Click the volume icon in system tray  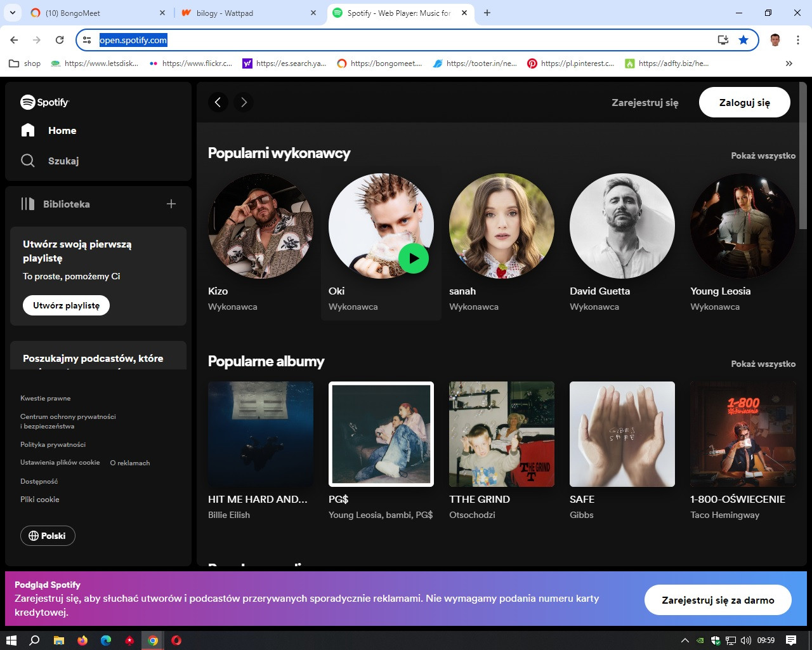point(745,640)
